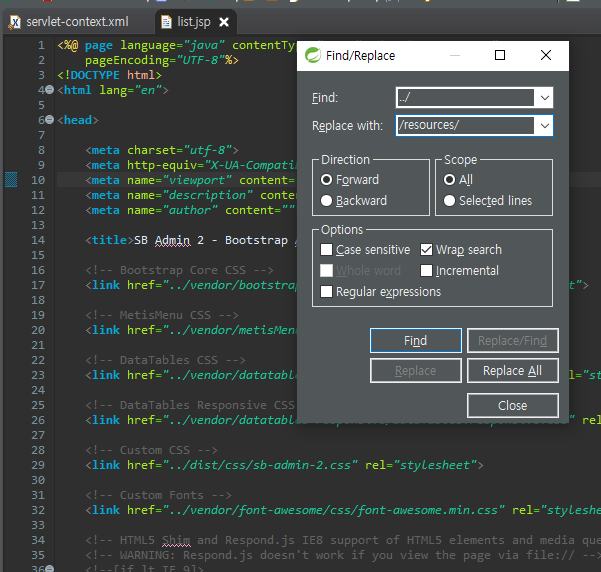Image resolution: width=601 pixels, height=572 pixels.
Task: Click the Bootstrap Core CSS comment line
Action: tap(179, 270)
